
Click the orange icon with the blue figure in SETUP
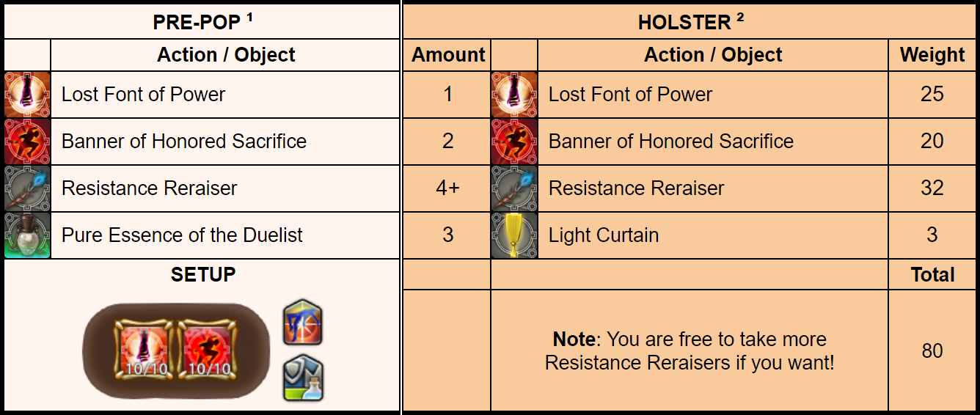(303, 323)
